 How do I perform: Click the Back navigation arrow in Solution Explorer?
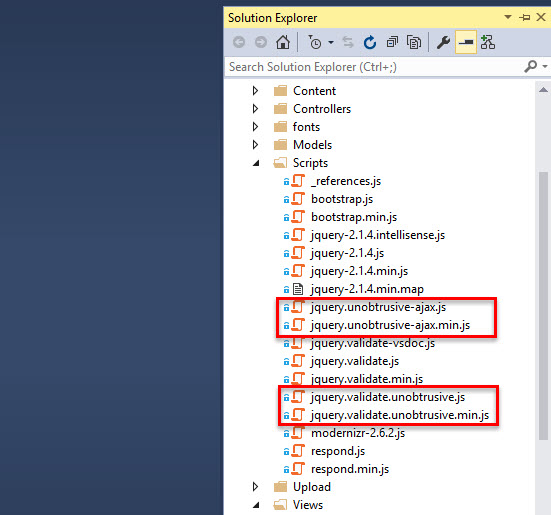tap(239, 43)
